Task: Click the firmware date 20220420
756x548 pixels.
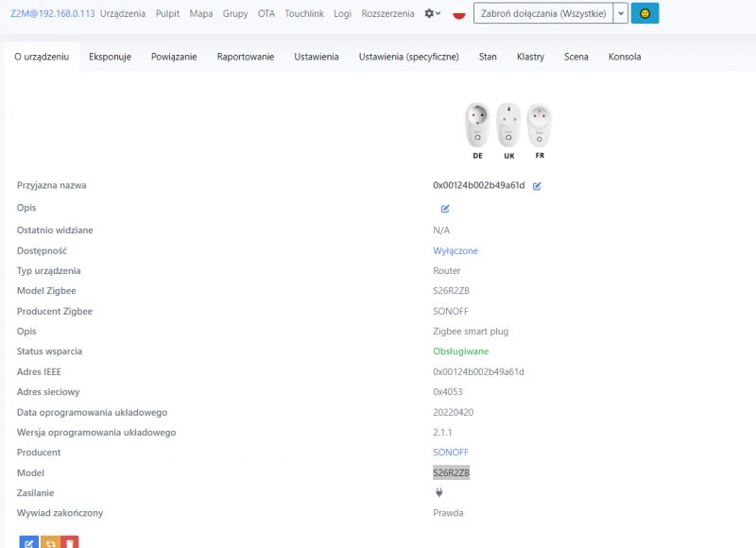Action: [x=454, y=412]
